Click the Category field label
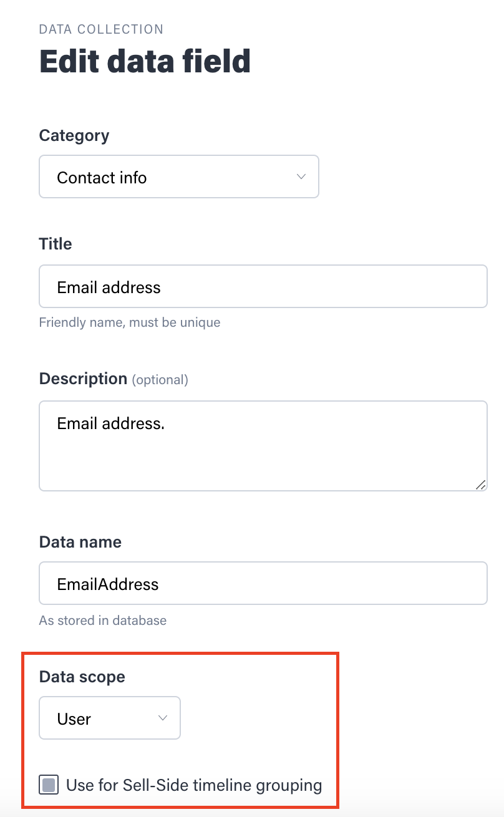504x817 pixels. 74,136
